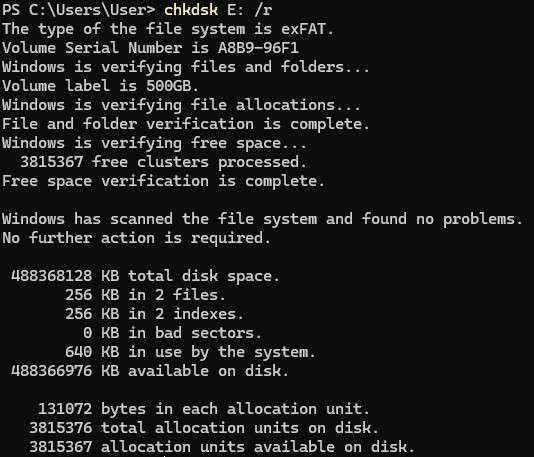The width and height of the screenshot is (534, 457).
Task: Click the verifying file allocations line
Action: point(181,105)
